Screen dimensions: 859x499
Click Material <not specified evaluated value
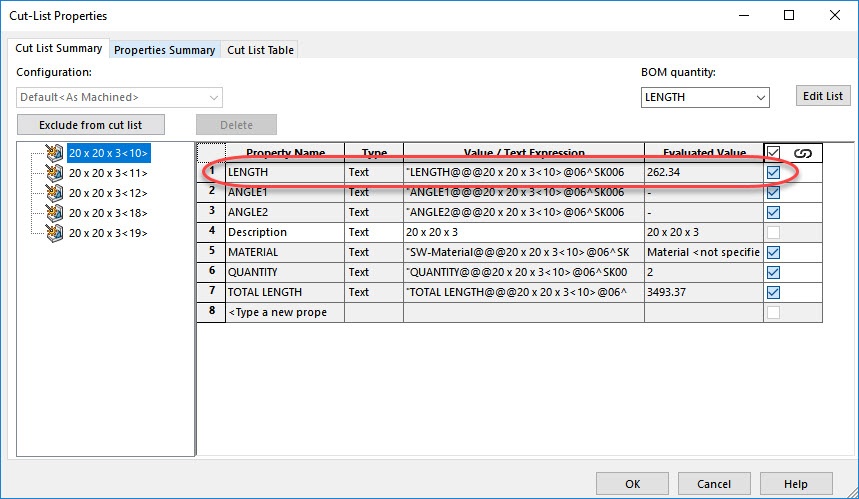(x=703, y=252)
